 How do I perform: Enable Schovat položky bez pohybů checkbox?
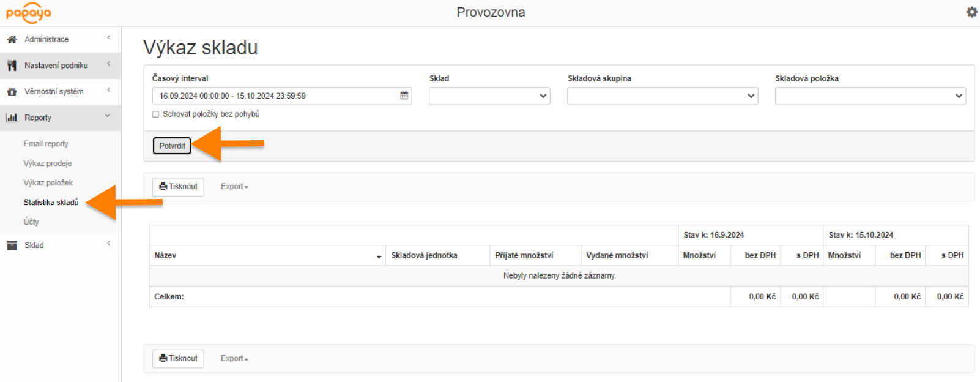[155, 114]
